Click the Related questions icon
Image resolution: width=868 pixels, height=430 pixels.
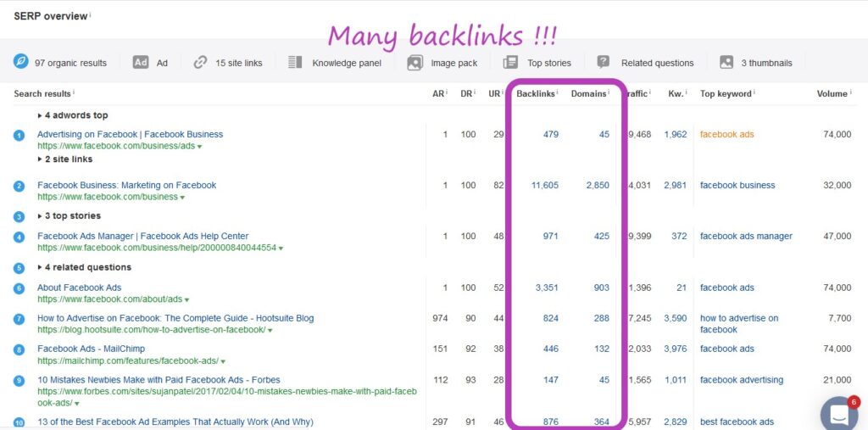point(604,62)
